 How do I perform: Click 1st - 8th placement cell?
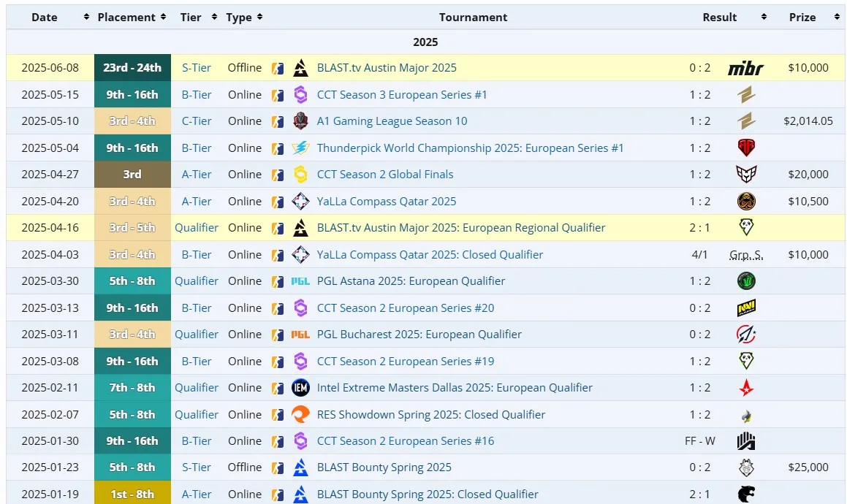point(132,494)
